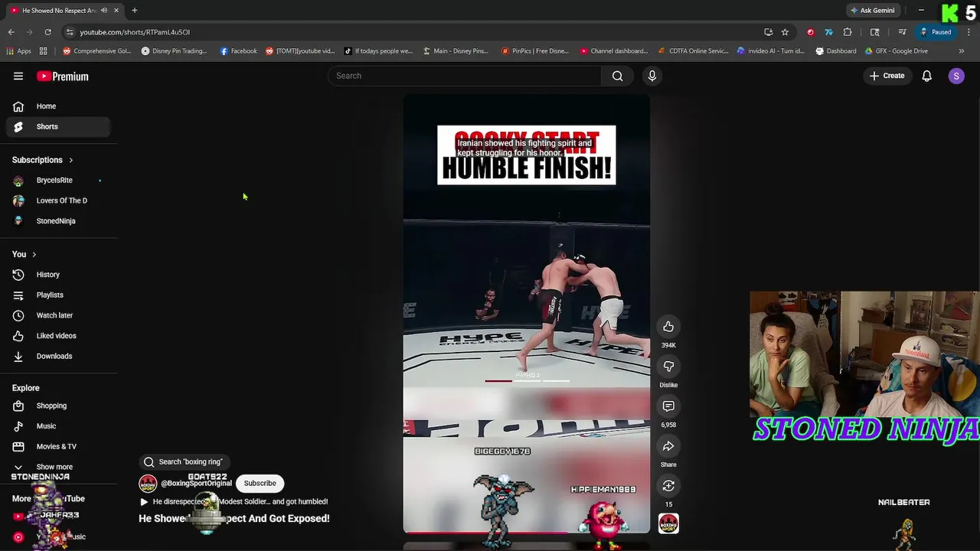Open new browser tab
The width and height of the screenshot is (980, 551).
tap(134, 10)
